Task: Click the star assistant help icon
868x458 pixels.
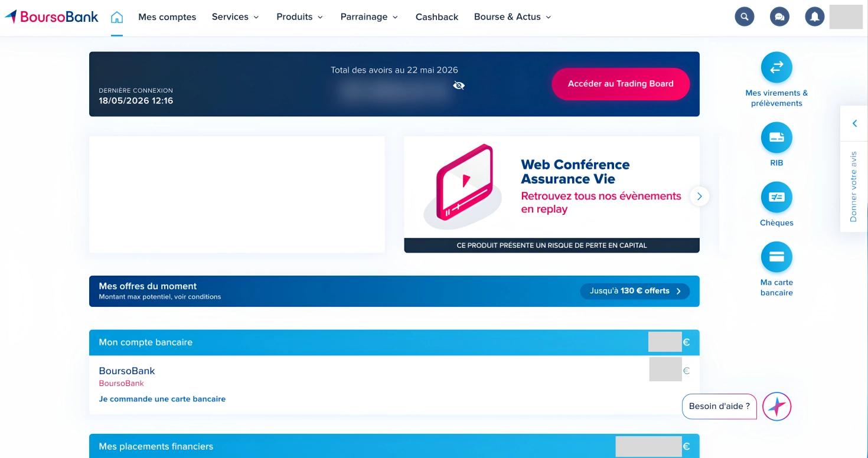Action: [x=776, y=406]
